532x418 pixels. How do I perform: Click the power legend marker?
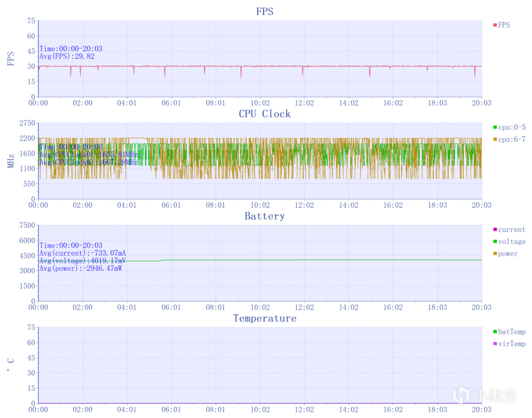(495, 253)
